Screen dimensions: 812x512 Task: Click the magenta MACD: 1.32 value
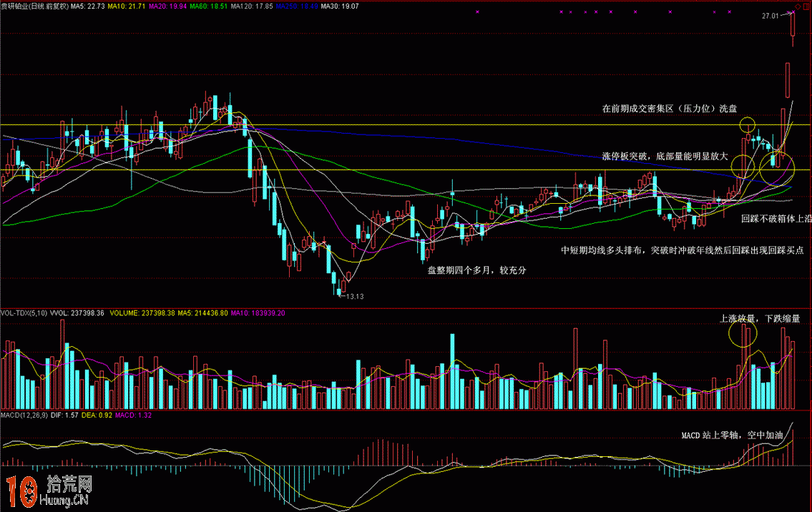pyautogui.click(x=134, y=415)
